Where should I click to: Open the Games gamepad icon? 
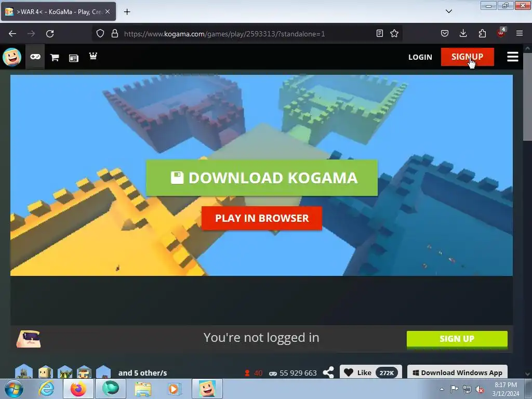point(35,57)
